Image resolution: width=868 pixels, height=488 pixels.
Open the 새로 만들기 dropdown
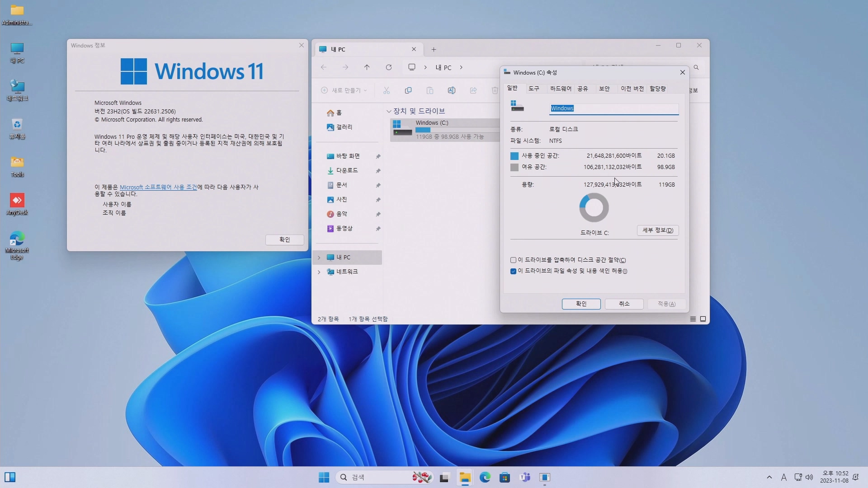click(344, 90)
